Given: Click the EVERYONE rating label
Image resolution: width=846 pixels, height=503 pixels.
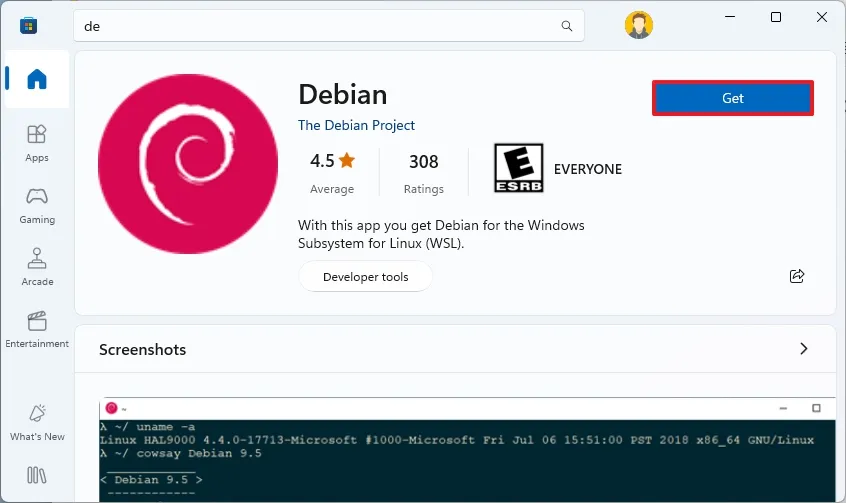Looking at the screenshot, I should point(588,169).
